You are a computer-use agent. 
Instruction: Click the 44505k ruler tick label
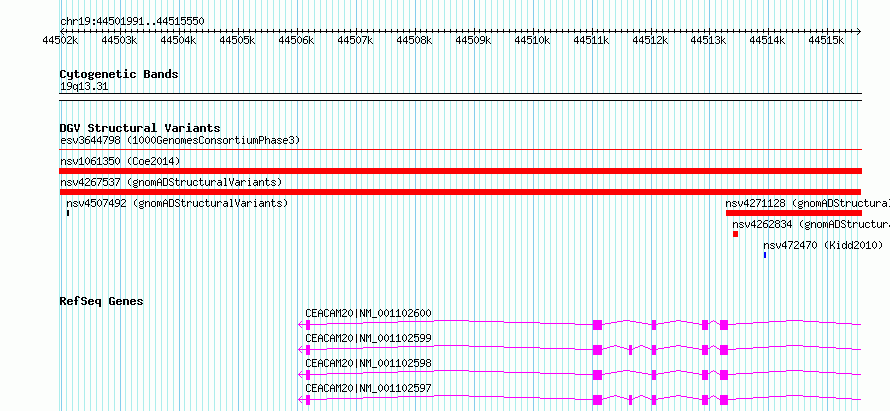(x=237, y=41)
